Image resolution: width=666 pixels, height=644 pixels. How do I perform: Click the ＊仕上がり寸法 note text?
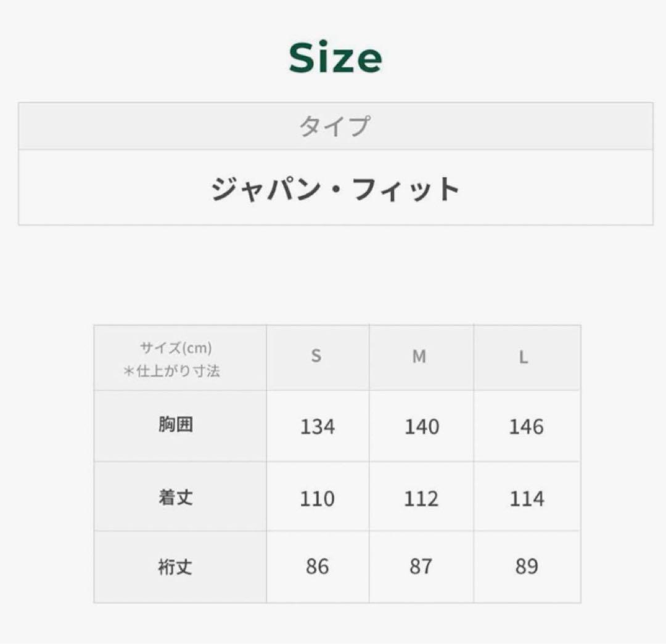tap(172, 371)
